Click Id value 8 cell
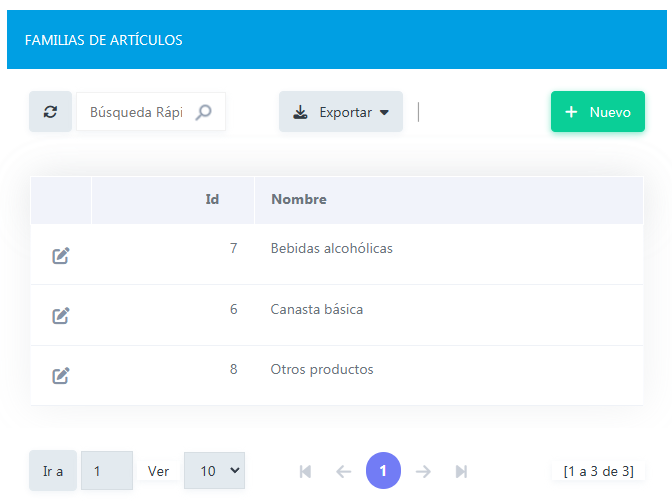This screenshot has height=501, width=672. (173, 375)
